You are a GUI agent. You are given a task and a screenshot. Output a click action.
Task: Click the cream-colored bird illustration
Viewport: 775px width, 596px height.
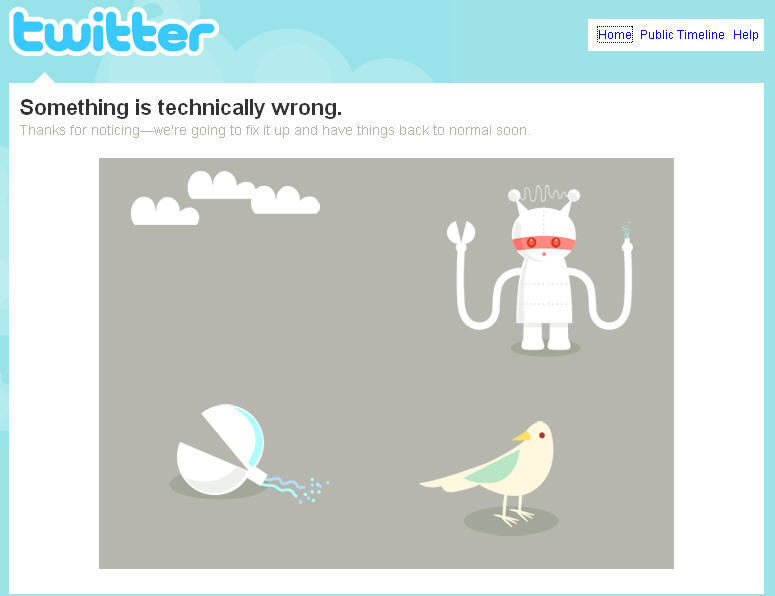pos(490,473)
